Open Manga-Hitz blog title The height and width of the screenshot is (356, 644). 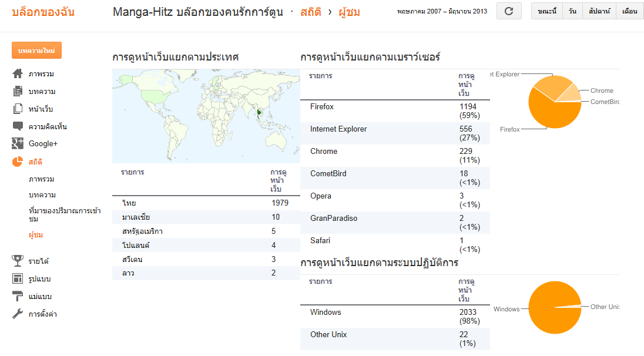[x=198, y=12]
